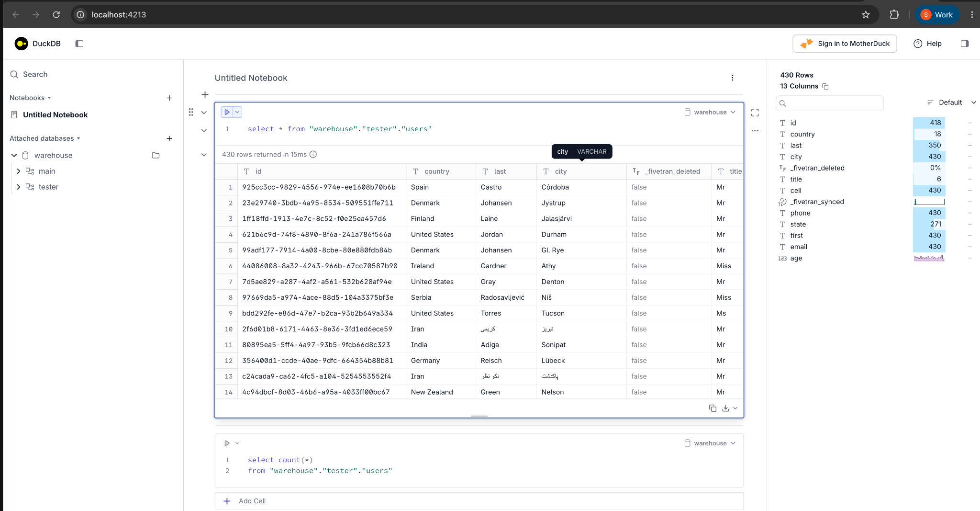Attach a database with plus icon
The image size is (980, 511).
[x=169, y=138]
